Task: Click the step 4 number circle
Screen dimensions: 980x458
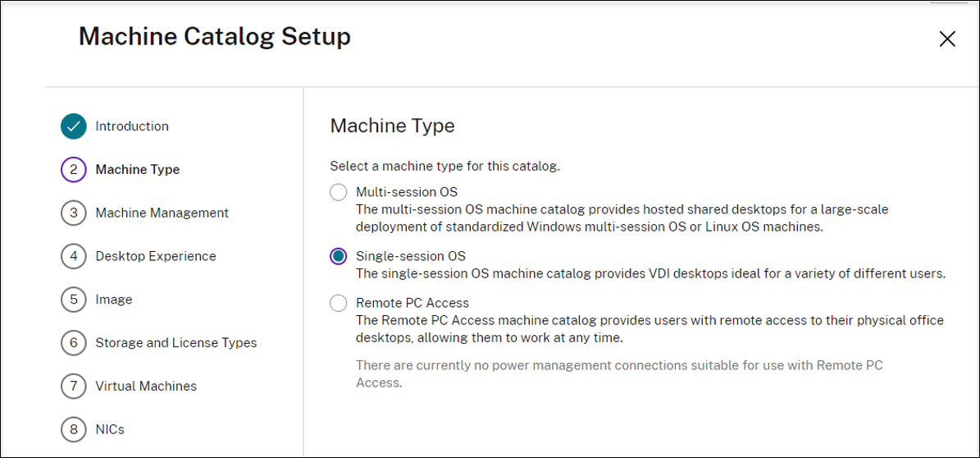Action: 74,256
